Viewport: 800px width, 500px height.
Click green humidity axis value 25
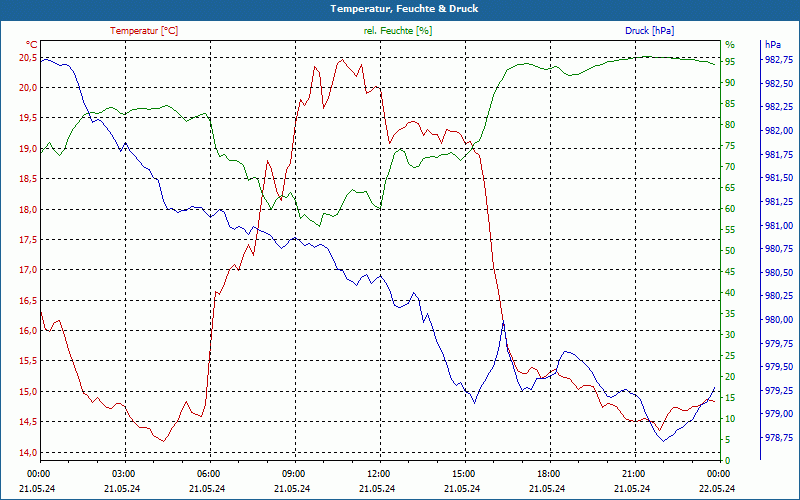click(x=730, y=356)
